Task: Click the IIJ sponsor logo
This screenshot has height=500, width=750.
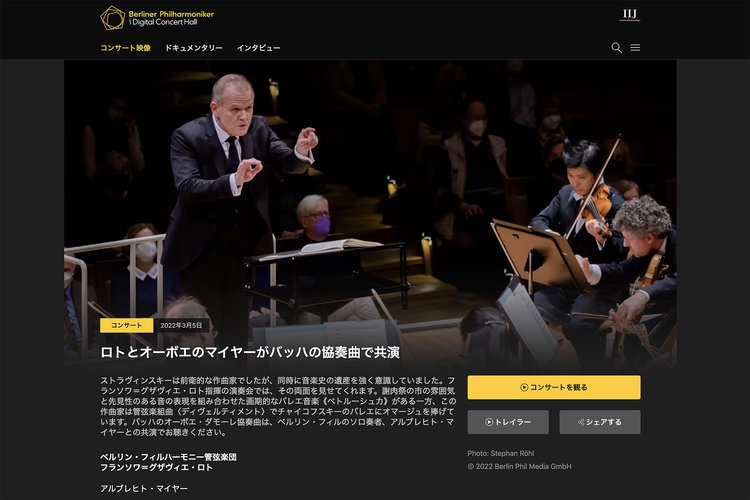Action: click(630, 15)
